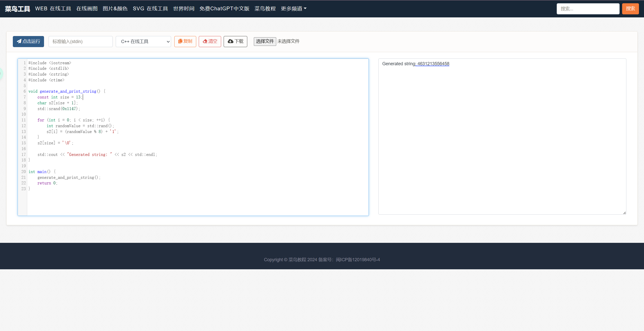This screenshot has width=644, height=331.
Task: Click the orange 搜索 button
Action: (630, 9)
